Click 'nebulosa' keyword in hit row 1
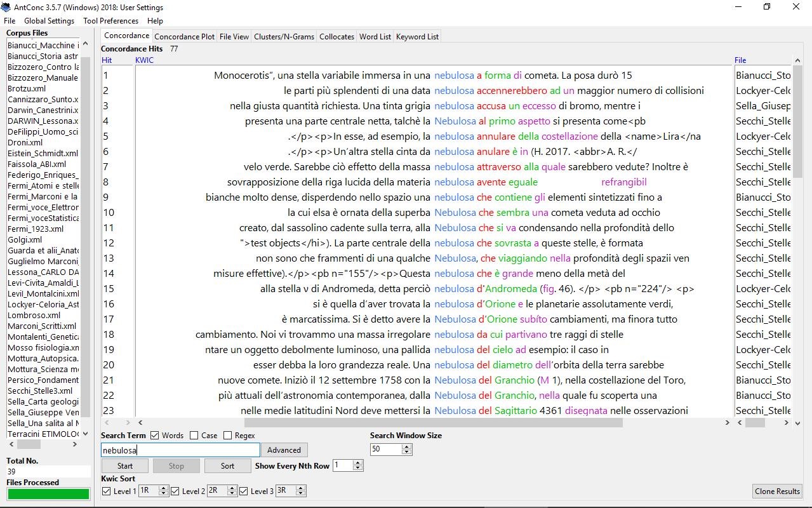Screen dimensions: 812x508 coord(454,76)
